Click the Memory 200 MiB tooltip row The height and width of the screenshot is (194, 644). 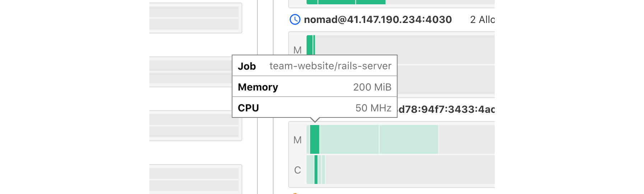pos(314,87)
